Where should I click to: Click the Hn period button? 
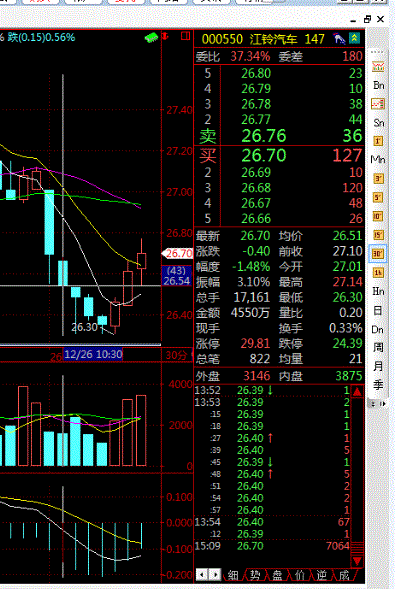[378, 291]
